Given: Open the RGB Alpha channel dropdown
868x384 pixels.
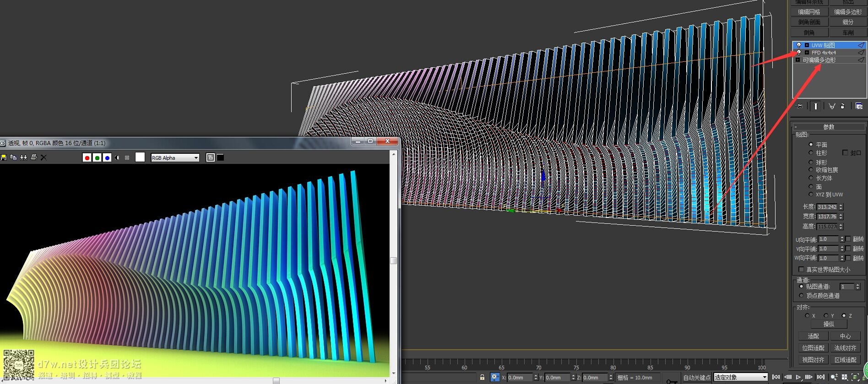Looking at the screenshot, I should tap(175, 157).
